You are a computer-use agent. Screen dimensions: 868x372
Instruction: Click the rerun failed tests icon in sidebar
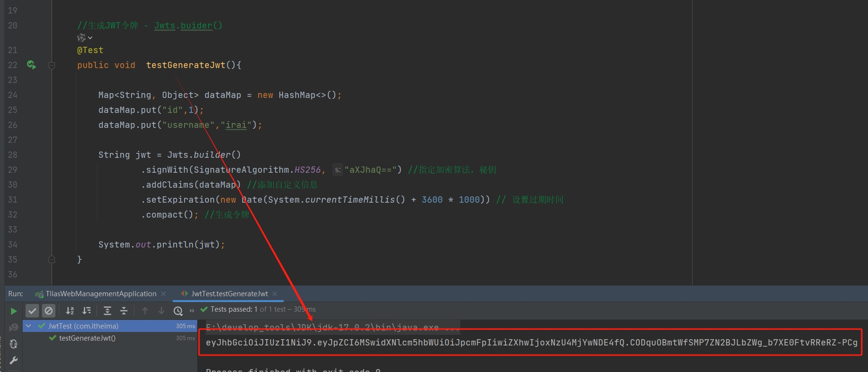13,328
